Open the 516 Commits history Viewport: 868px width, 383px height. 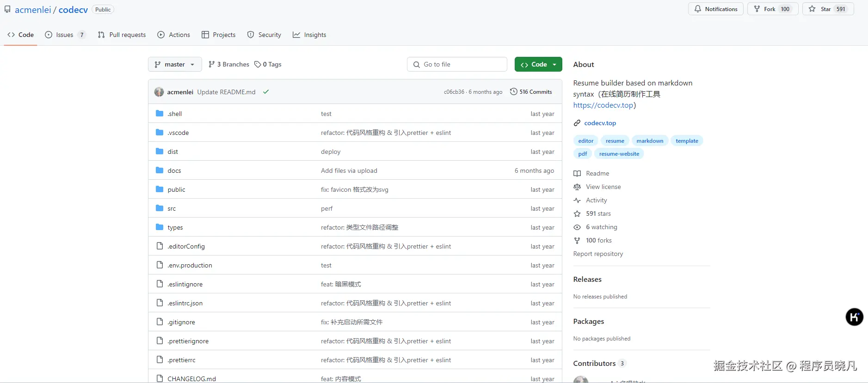(x=531, y=91)
